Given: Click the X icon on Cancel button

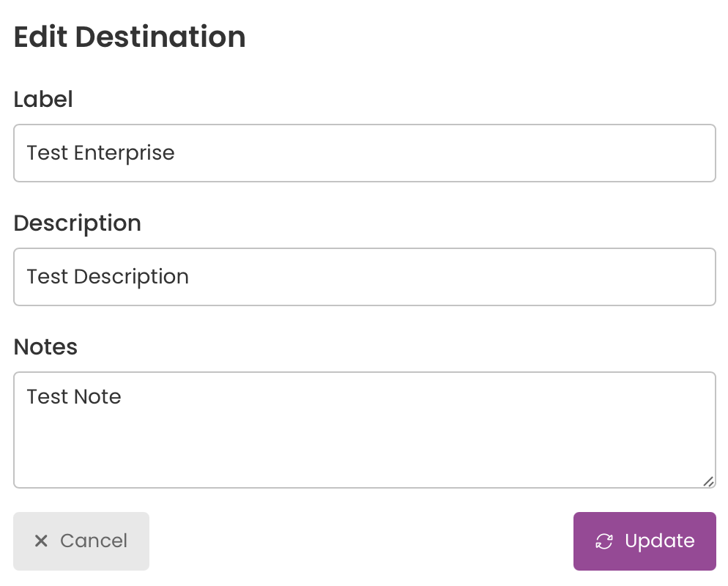Looking at the screenshot, I should pyautogui.click(x=41, y=541).
